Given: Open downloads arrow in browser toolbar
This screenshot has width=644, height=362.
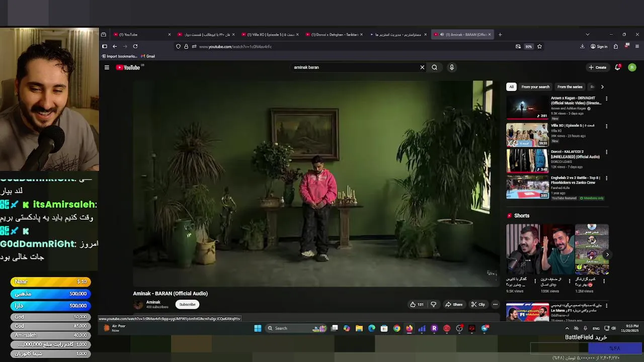Looking at the screenshot, I should [582, 46].
